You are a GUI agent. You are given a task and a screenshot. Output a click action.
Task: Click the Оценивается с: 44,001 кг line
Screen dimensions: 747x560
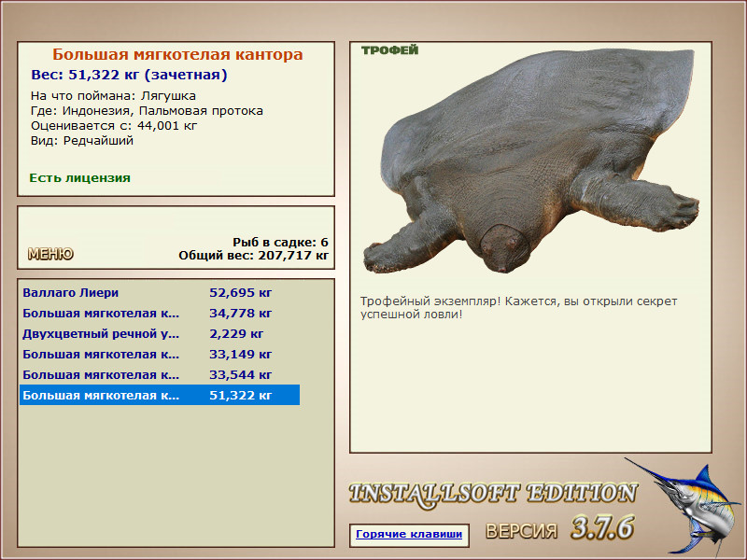coord(114,126)
